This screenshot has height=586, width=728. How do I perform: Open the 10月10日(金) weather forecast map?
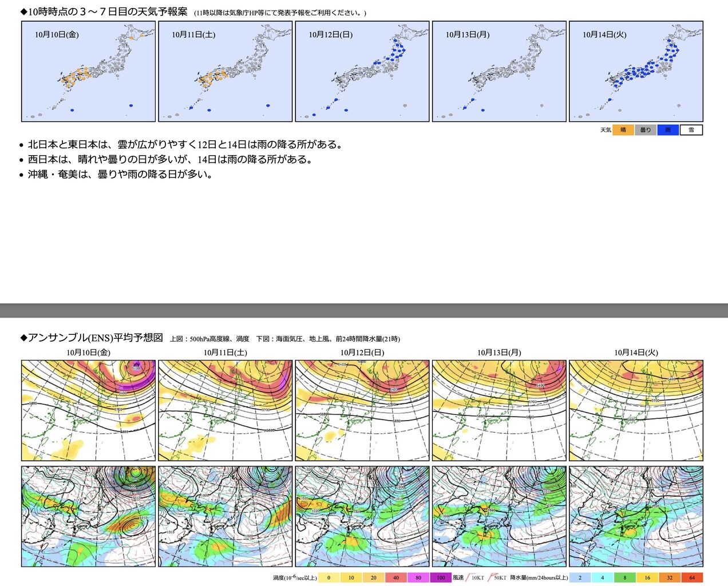pyautogui.click(x=89, y=72)
